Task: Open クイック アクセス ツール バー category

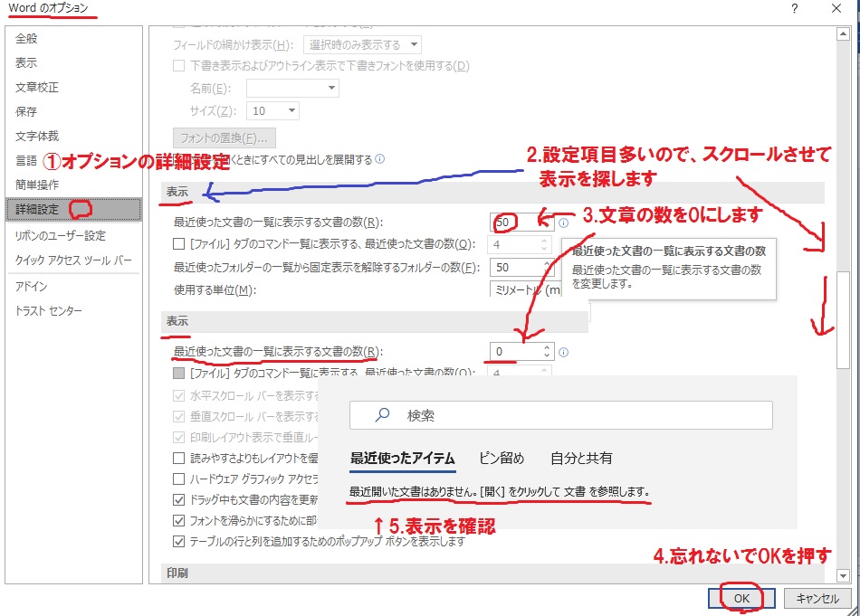Action: (73, 261)
